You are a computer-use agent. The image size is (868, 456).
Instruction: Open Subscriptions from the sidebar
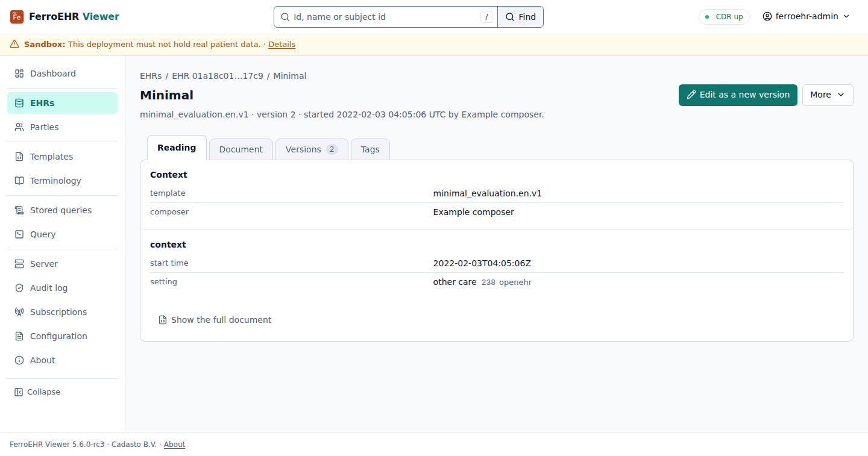coord(62,312)
